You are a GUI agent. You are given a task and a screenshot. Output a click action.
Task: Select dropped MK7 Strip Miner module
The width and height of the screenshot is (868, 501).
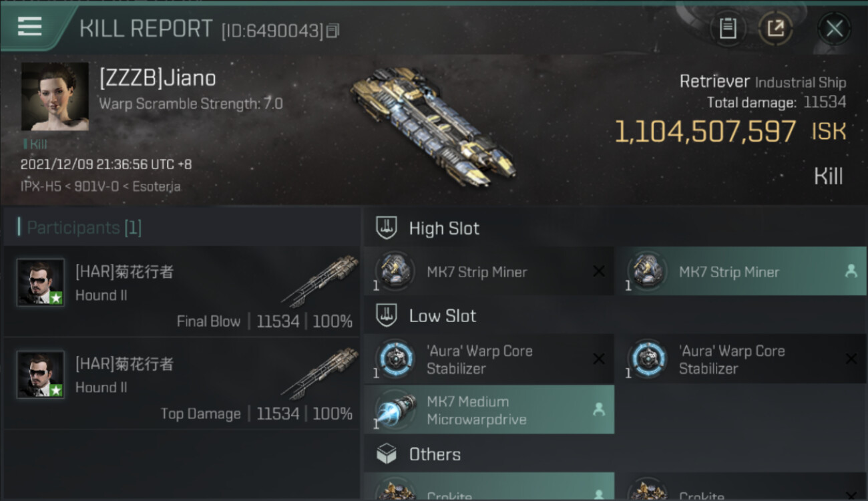(x=740, y=272)
